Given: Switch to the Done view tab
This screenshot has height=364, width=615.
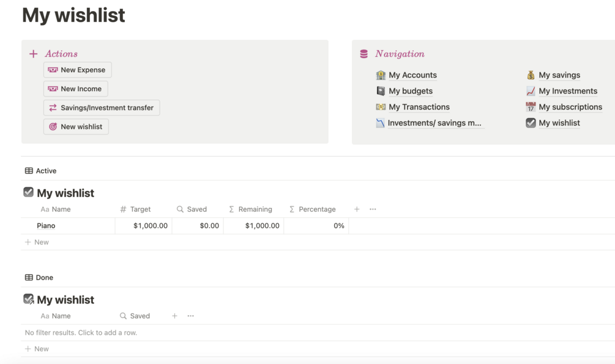Looking at the screenshot, I should (x=39, y=277).
